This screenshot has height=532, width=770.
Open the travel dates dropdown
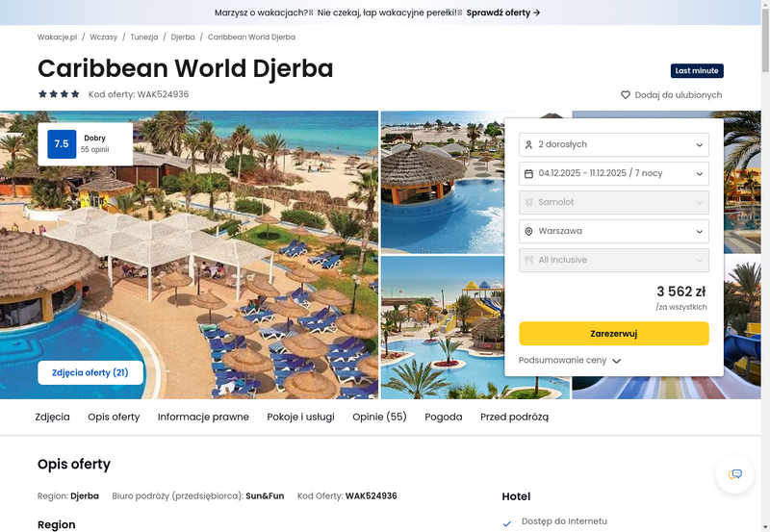(x=613, y=173)
